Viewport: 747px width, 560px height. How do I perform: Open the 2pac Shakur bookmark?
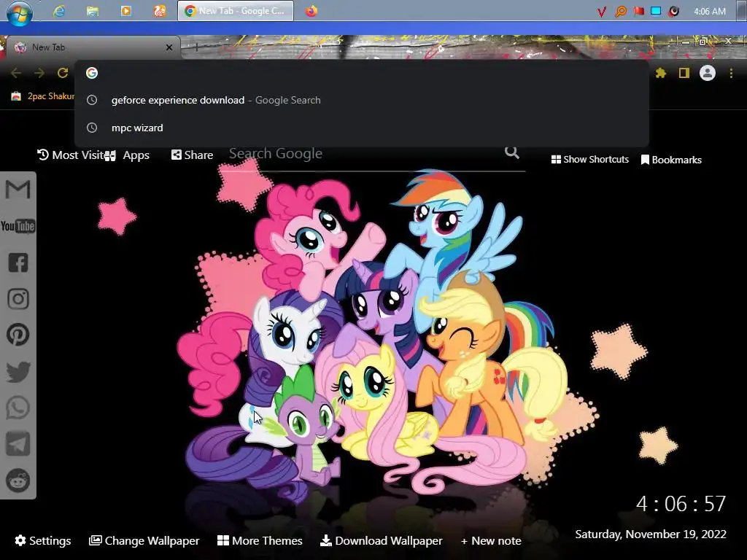pyautogui.click(x=43, y=96)
